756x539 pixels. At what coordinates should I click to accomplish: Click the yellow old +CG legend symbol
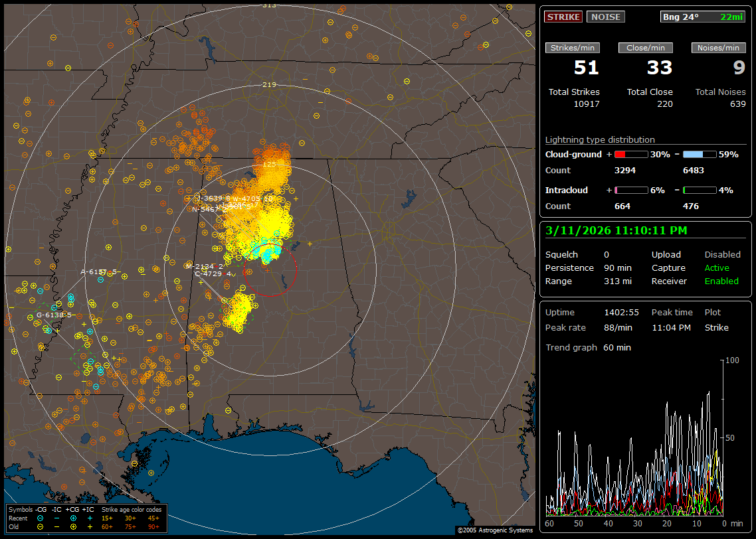pos(72,526)
